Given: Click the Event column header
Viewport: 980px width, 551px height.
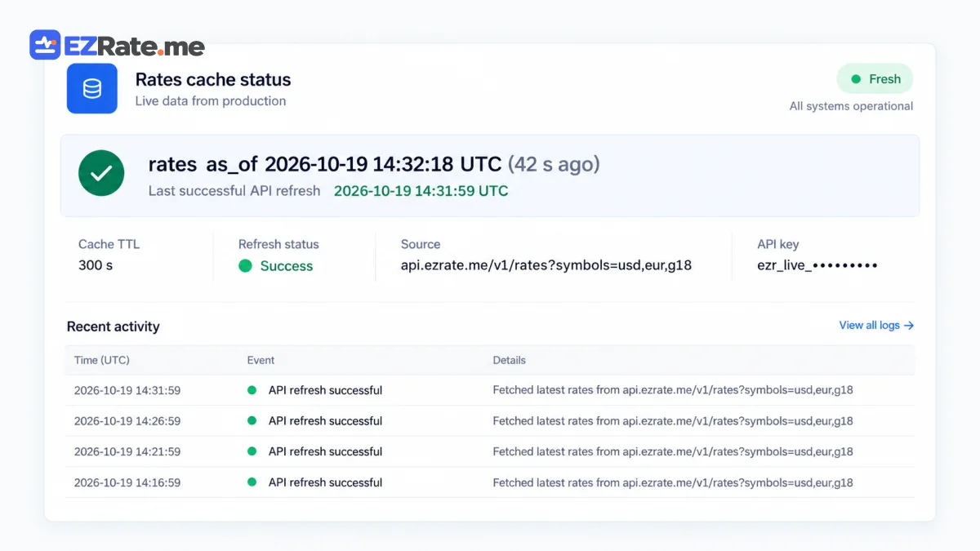Looking at the screenshot, I should pos(261,360).
